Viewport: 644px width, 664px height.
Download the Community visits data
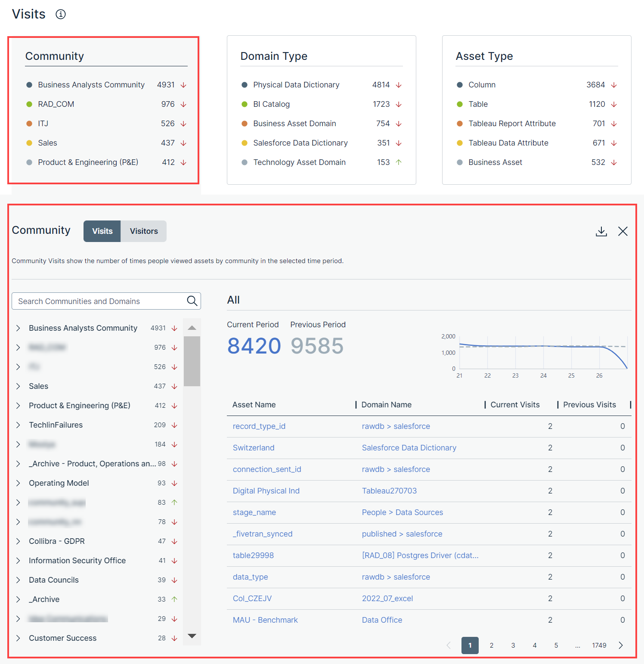(601, 231)
